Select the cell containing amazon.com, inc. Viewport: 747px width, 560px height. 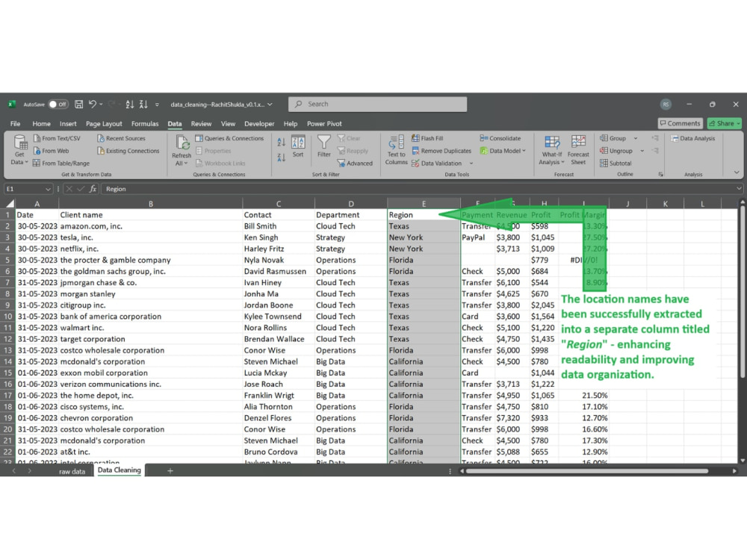151,226
